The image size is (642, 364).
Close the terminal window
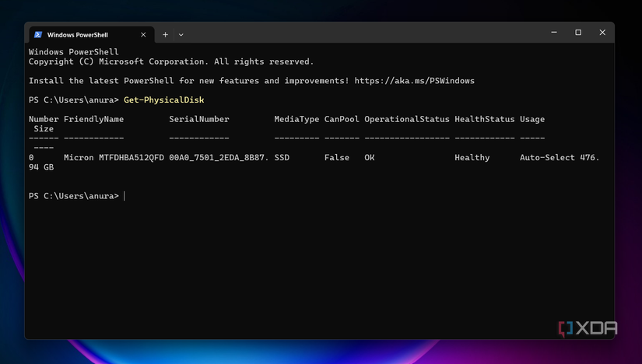tap(602, 33)
